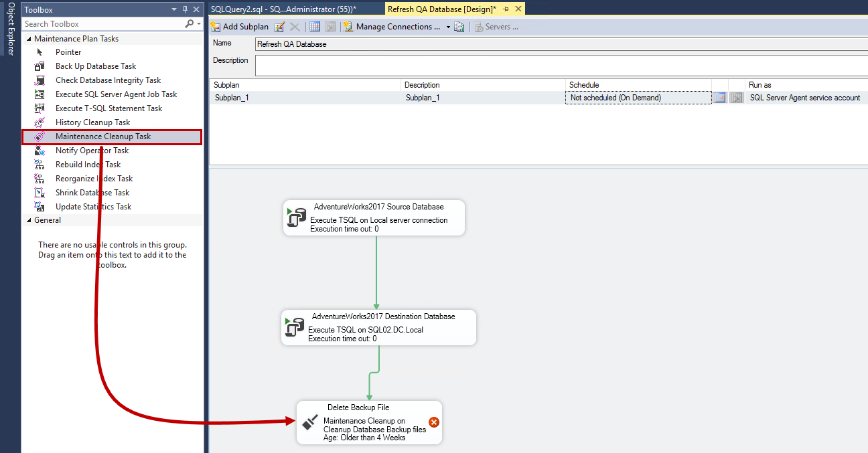Switch to SQLQuery2.sql tab
Viewport: 868px width, 453px height.
[x=283, y=9]
